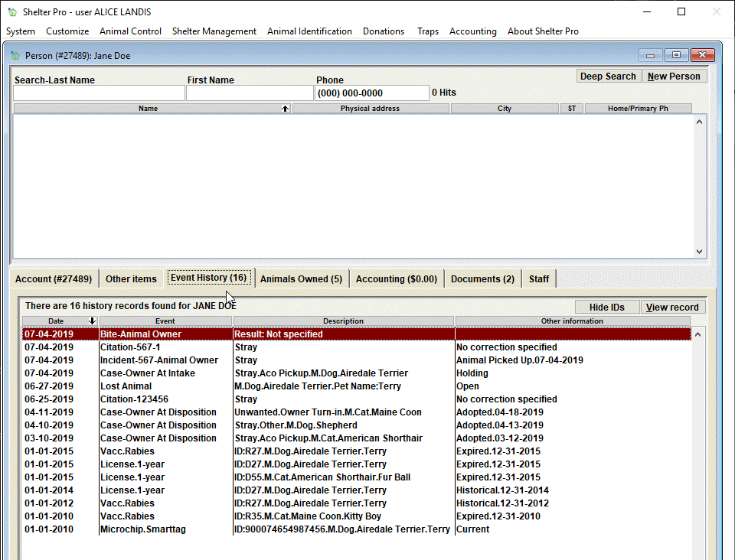Open the Animal Identification menu
Screen dimensions: 735x560
309,31
